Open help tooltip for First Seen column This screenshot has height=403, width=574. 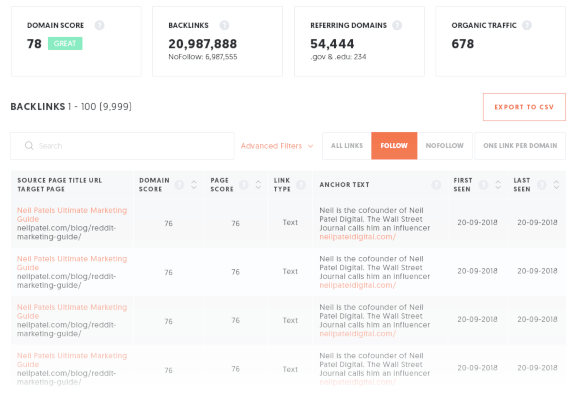point(484,185)
